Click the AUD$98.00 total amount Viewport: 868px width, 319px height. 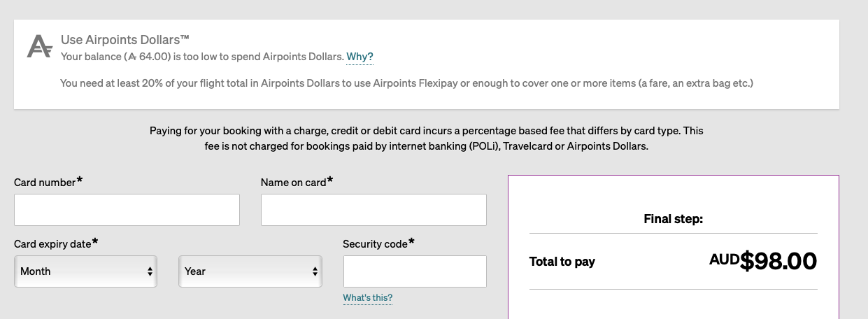click(x=763, y=261)
